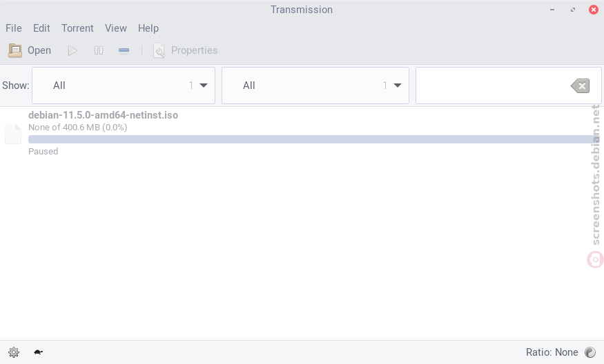The width and height of the screenshot is (604, 364).
Task: Open the Torrent menu
Action: [77, 28]
